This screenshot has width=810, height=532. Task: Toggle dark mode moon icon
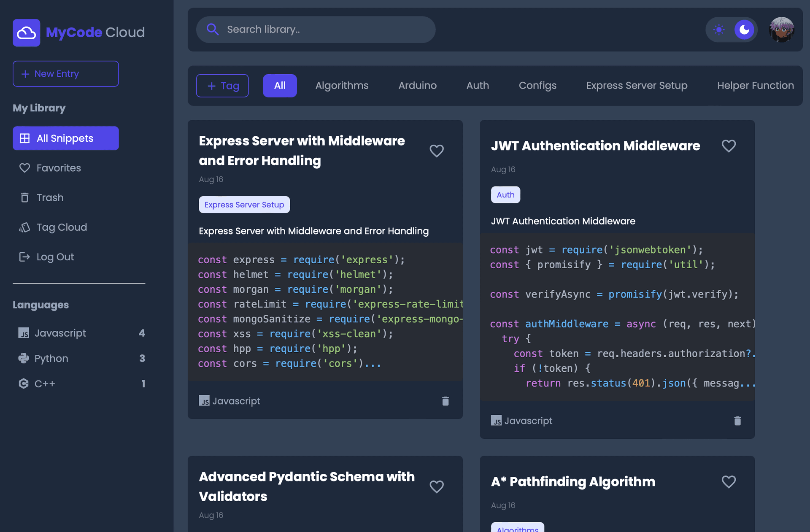[744, 29]
